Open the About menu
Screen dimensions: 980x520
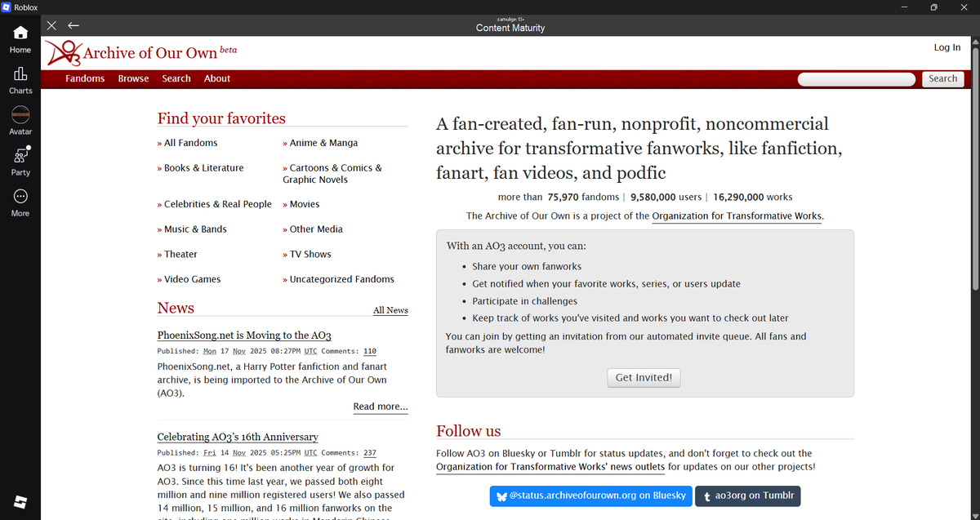point(217,78)
